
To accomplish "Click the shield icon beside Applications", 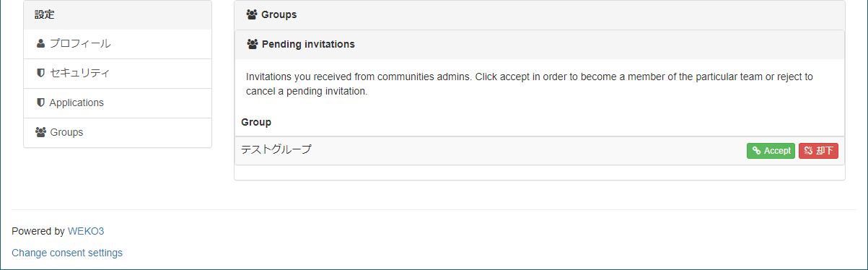I will (x=40, y=103).
